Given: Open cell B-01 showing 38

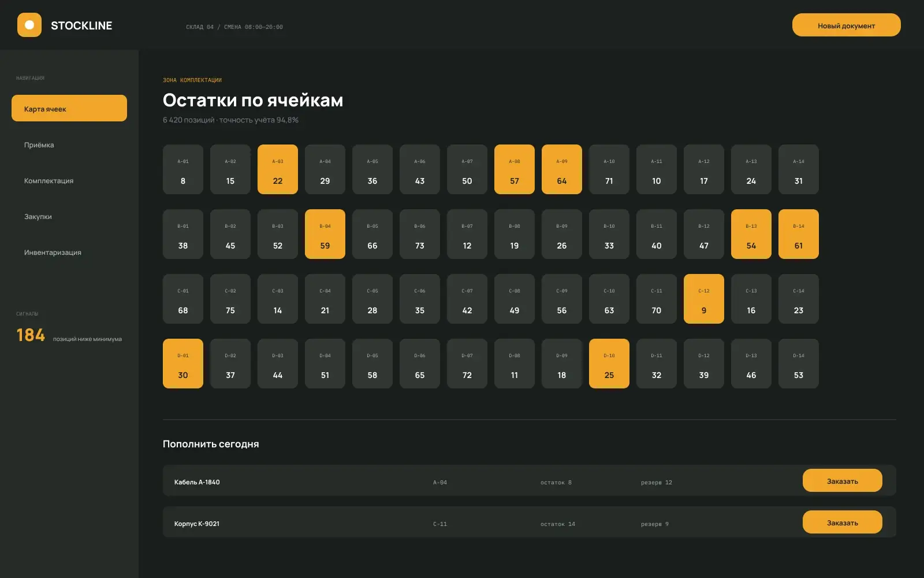Looking at the screenshot, I should 183,234.
